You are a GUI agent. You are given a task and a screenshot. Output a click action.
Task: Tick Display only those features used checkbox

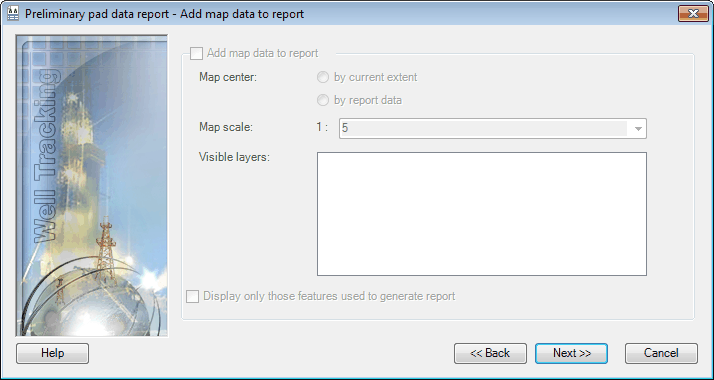click(193, 297)
